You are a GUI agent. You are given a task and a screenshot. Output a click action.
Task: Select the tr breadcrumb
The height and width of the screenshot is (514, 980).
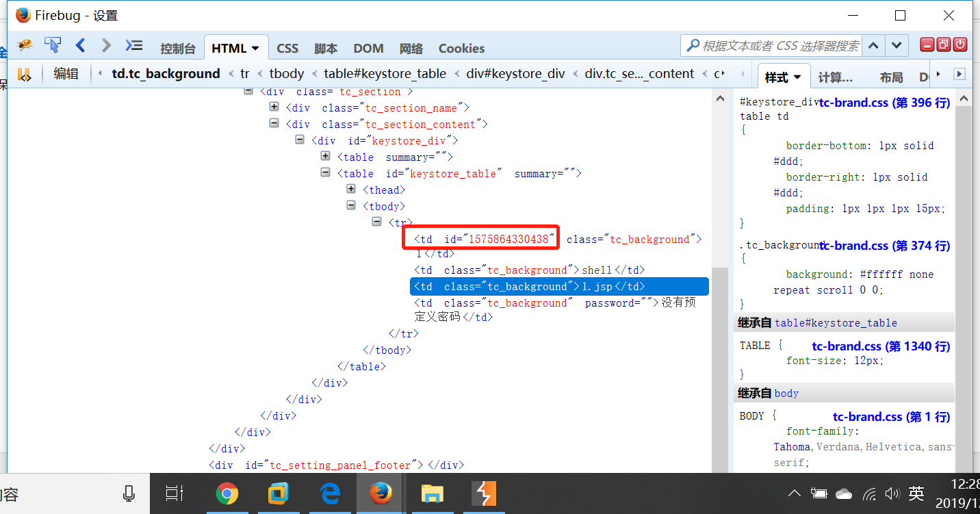pos(244,74)
